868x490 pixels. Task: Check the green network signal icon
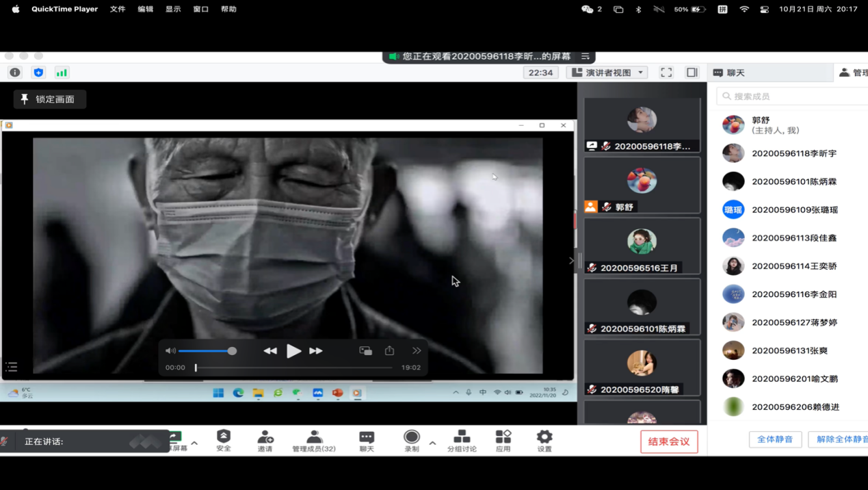click(x=62, y=73)
